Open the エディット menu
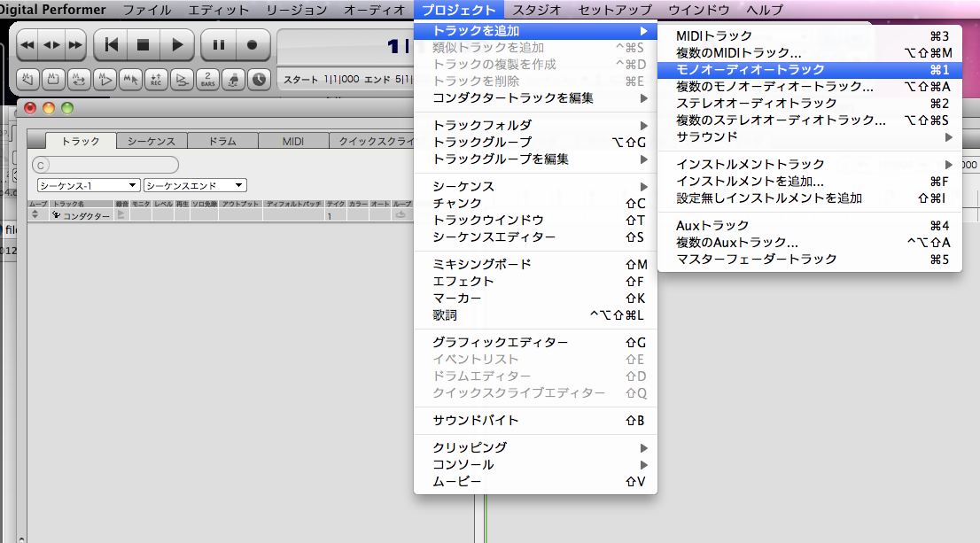980x543 pixels. [219, 10]
